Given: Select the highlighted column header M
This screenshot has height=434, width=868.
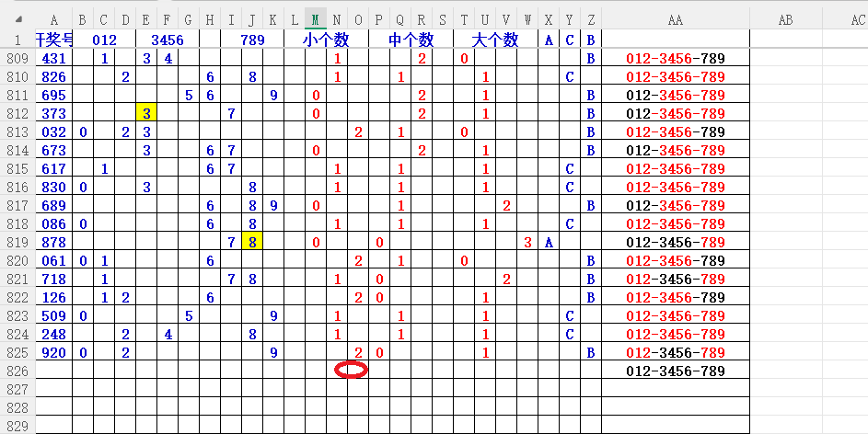Looking at the screenshot, I should click(x=316, y=20).
